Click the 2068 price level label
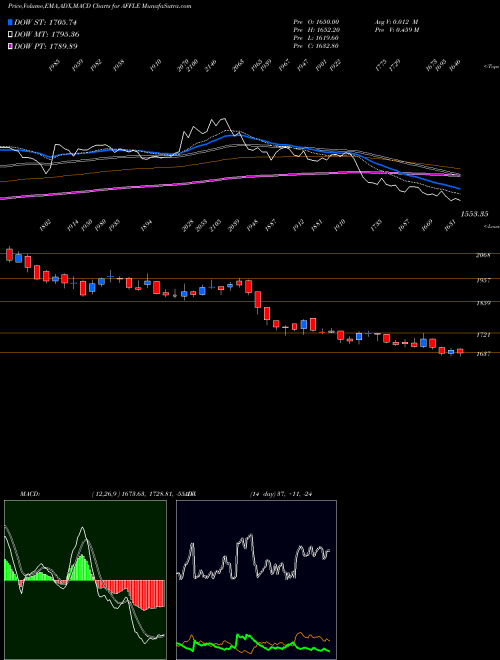The width and height of the screenshot is (500, 660). tap(483, 255)
